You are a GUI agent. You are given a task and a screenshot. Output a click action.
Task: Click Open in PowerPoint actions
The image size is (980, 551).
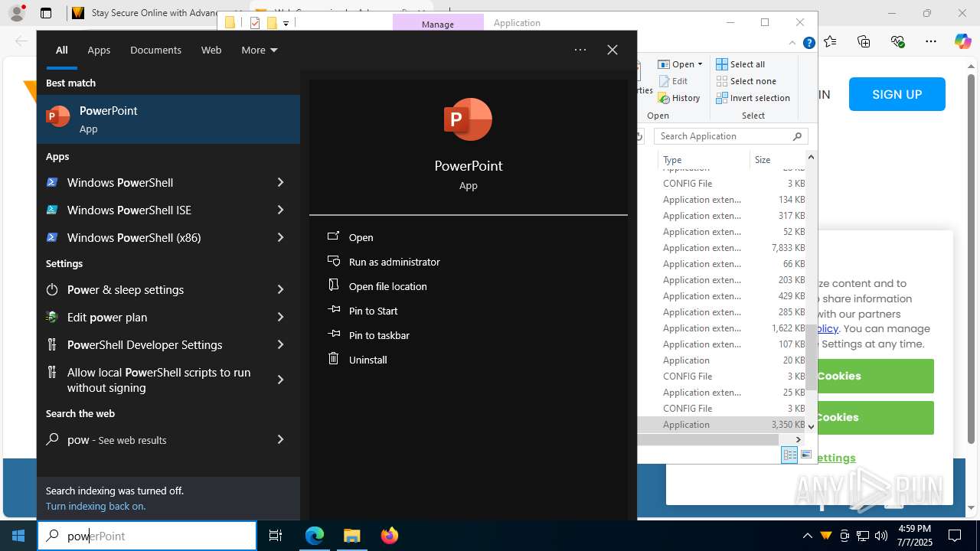361,237
